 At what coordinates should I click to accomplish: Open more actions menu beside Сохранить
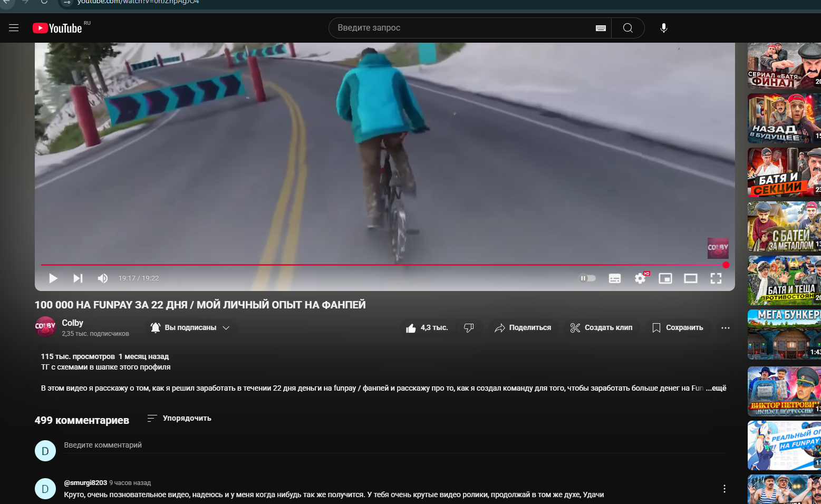tap(726, 328)
